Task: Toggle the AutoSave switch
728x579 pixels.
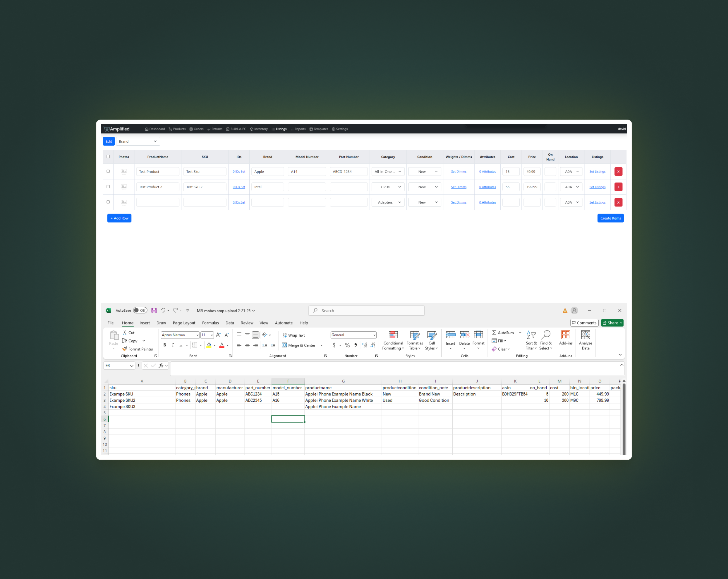Action: 140,311
